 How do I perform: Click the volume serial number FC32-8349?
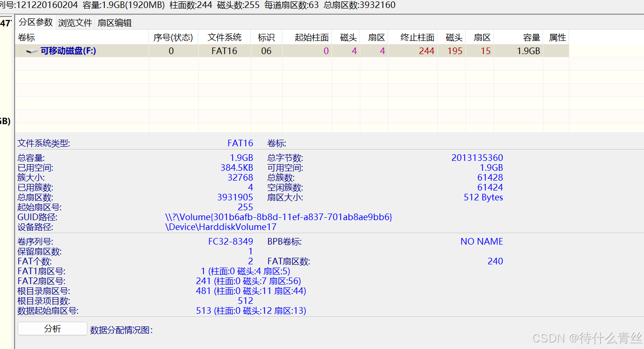coord(230,241)
